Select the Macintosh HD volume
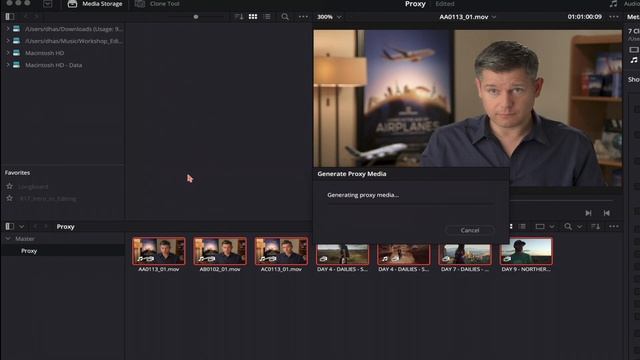Viewport: 640px width, 360px height. pos(44,53)
